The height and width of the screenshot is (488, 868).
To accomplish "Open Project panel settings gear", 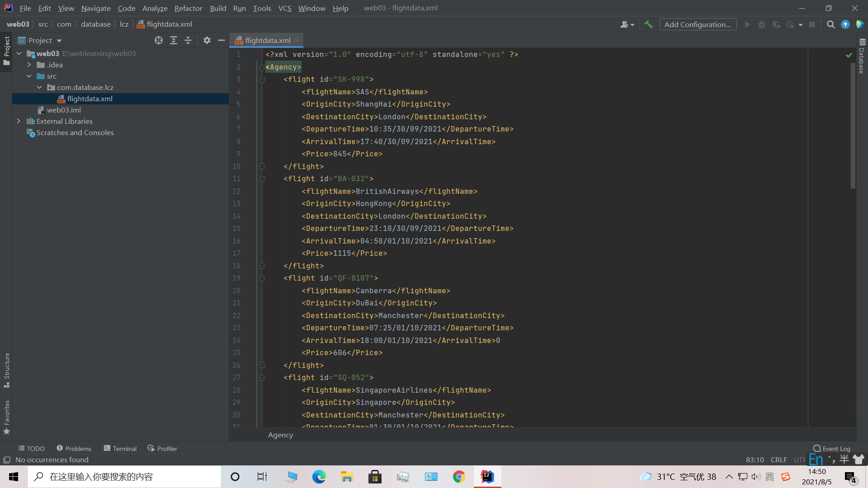I will (207, 40).
